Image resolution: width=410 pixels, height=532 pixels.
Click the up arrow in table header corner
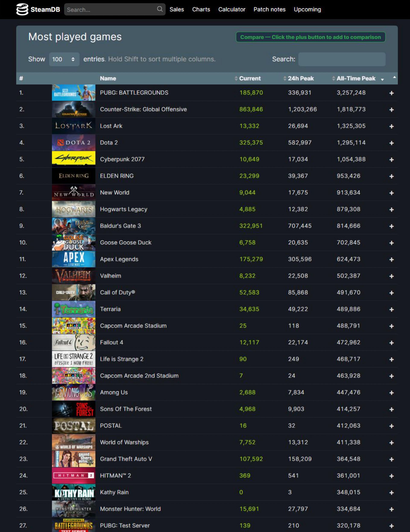coord(394,77)
